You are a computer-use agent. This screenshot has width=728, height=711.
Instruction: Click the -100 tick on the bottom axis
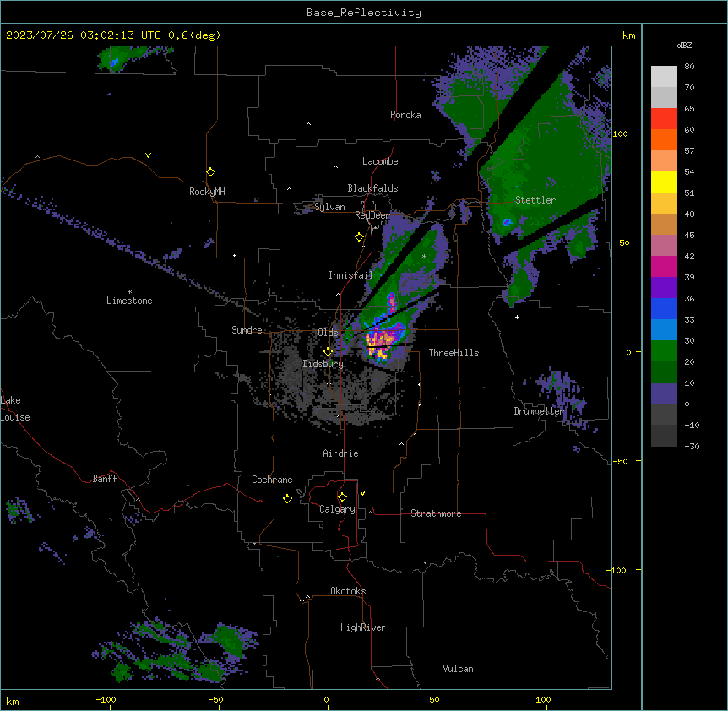coord(106,699)
